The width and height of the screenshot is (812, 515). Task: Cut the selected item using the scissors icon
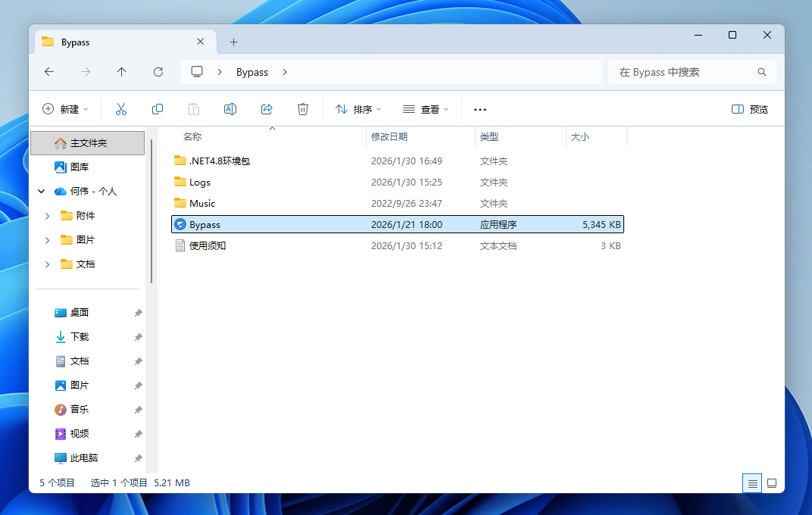point(121,109)
